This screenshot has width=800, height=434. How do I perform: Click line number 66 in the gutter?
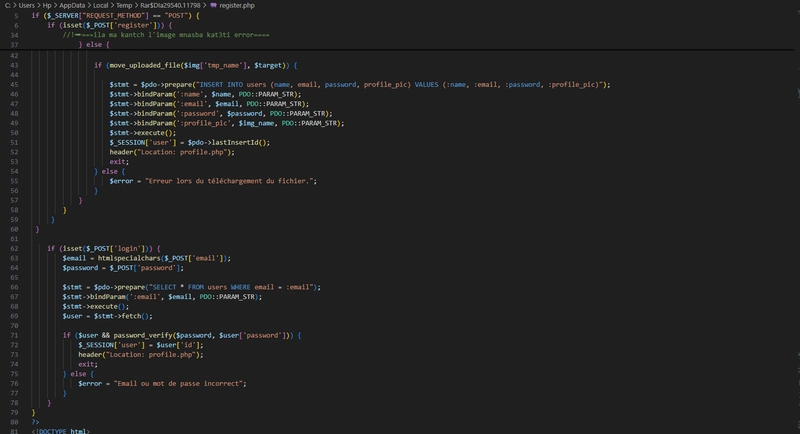[14, 287]
